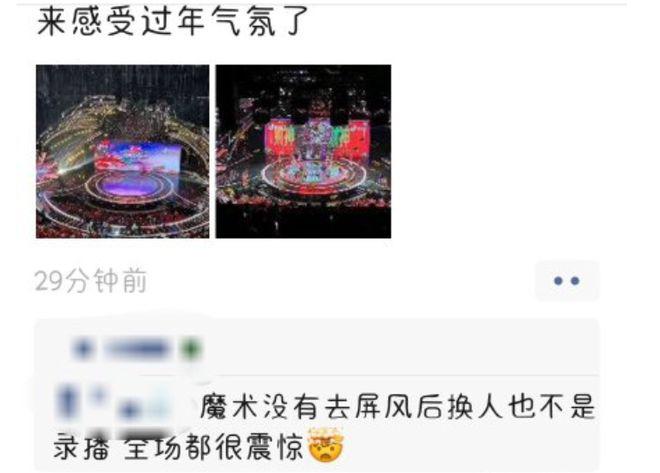Open right stage photo with red screens
Viewport: 660px width, 473px height.
point(303,151)
